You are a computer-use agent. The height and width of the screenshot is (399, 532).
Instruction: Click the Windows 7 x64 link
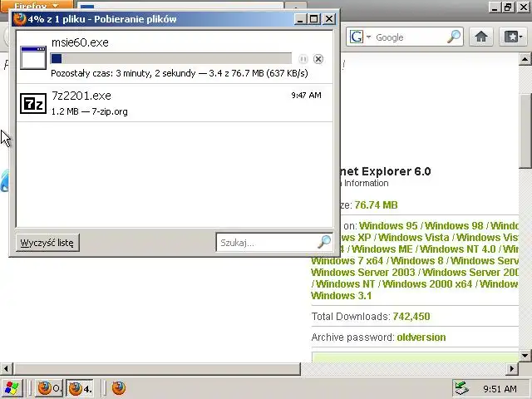pyautogui.click(x=347, y=260)
